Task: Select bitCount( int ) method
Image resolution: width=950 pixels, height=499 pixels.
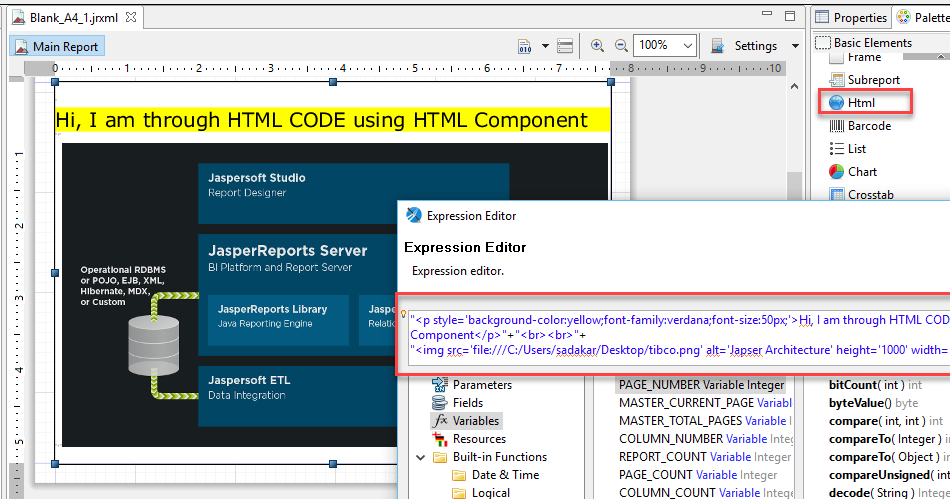Action: tap(875, 385)
